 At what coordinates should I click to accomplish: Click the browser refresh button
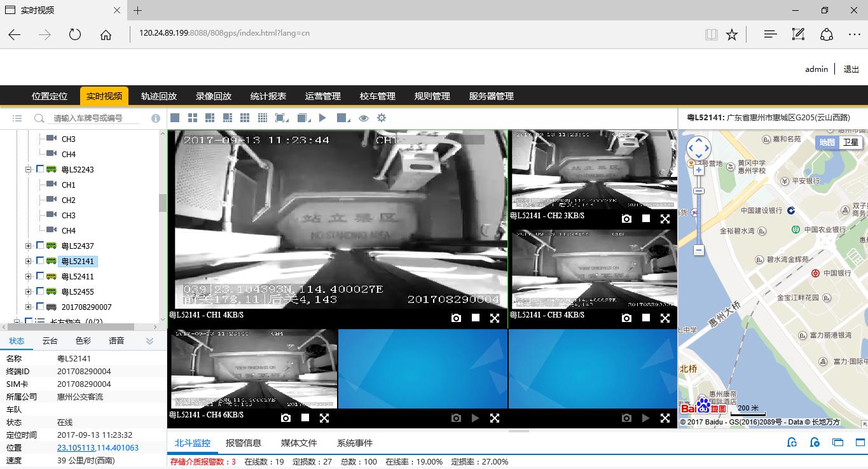pos(75,34)
